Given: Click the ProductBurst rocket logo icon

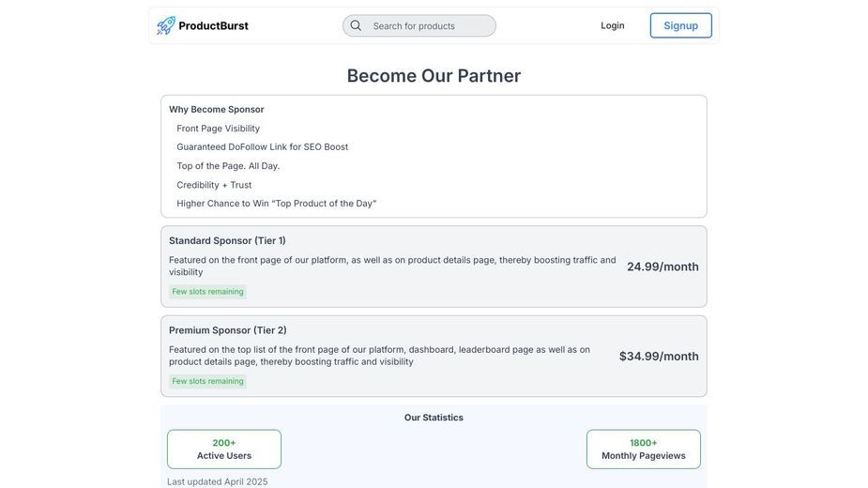Looking at the screenshot, I should 165,25.
